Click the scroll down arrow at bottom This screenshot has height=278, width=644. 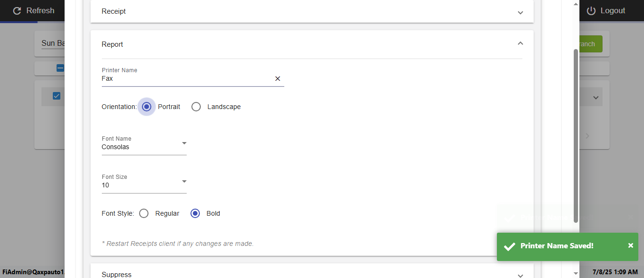tap(576, 273)
